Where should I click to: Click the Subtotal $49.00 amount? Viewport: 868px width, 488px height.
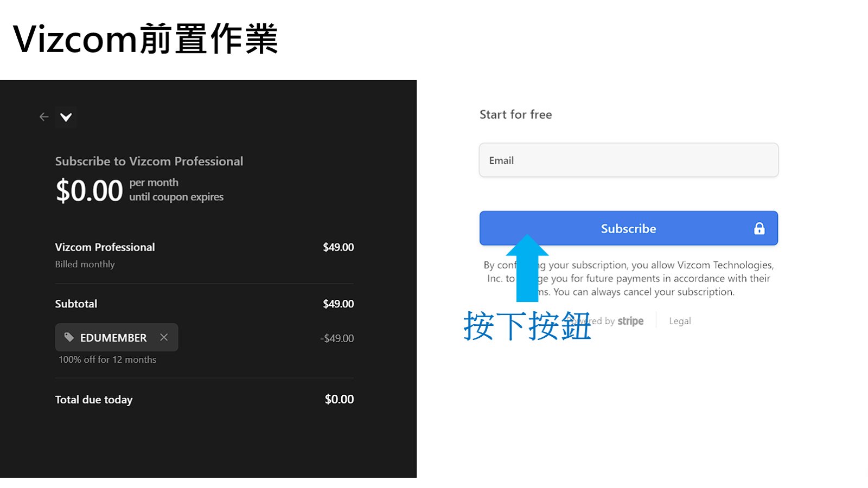(x=339, y=304)
